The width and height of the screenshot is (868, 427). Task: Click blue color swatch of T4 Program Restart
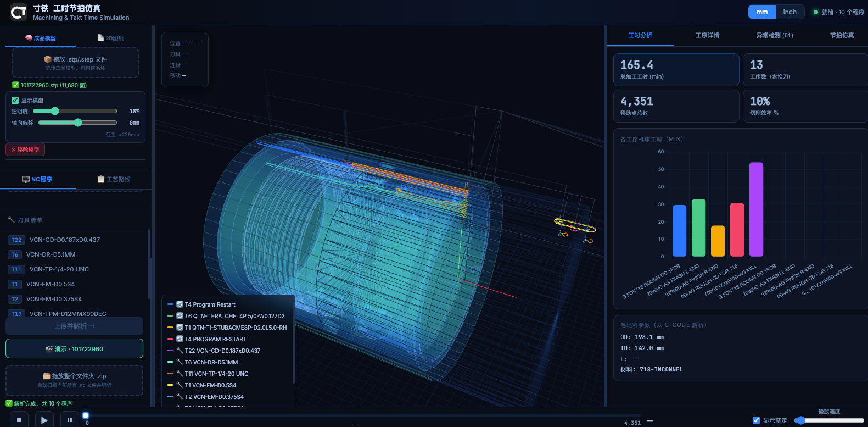coord(170,304)
